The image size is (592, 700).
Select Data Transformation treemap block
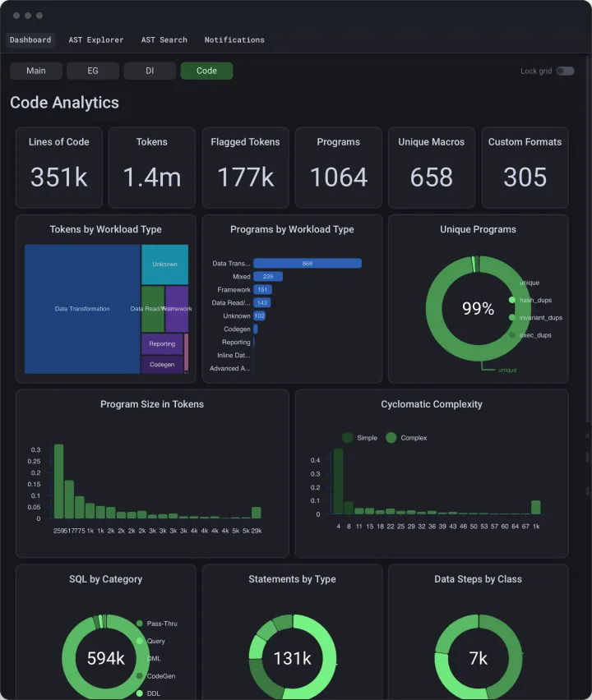82,308
